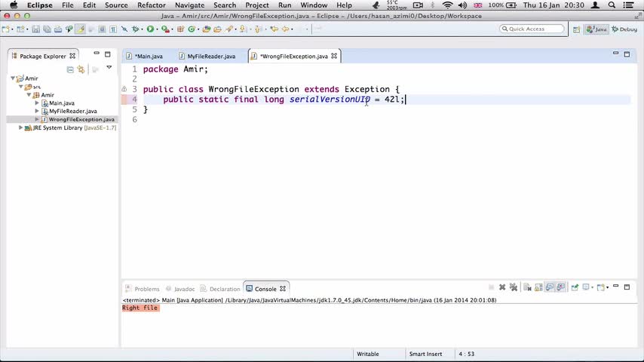Open the Refactor menu

pyautogui.click(x=151, y=5)
